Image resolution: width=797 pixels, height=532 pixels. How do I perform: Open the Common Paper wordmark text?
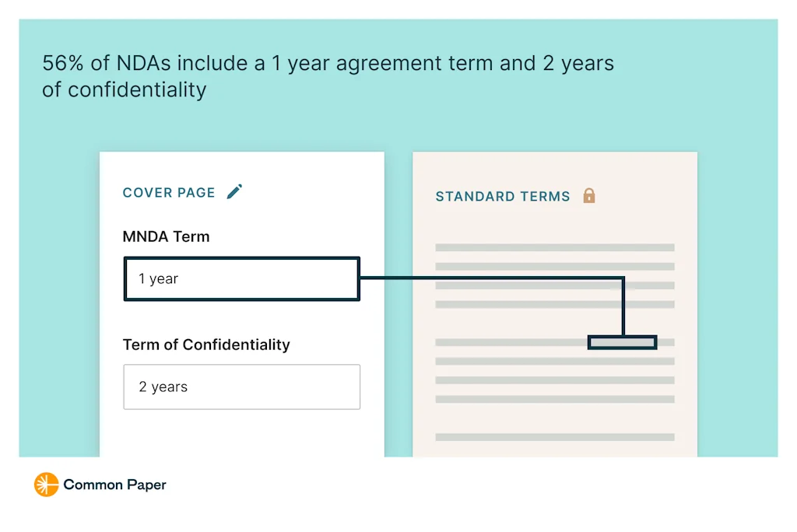click(x=114, y=485)
